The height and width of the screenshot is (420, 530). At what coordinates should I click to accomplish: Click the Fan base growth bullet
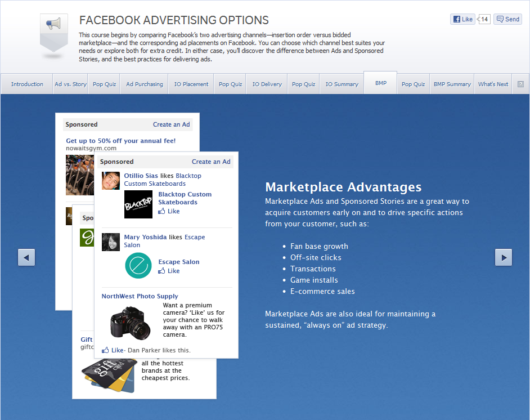point(319,246)
